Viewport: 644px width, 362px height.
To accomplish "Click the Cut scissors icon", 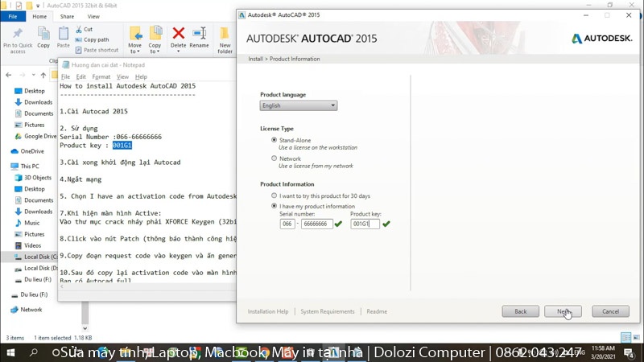I will pyautogui.click(x=79, y=29).
